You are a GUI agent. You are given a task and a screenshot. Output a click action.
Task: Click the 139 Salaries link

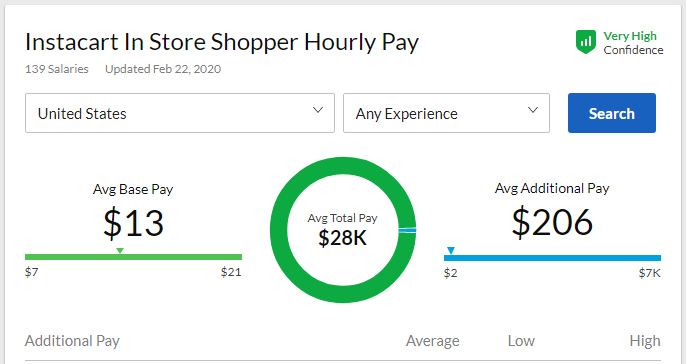56,69
